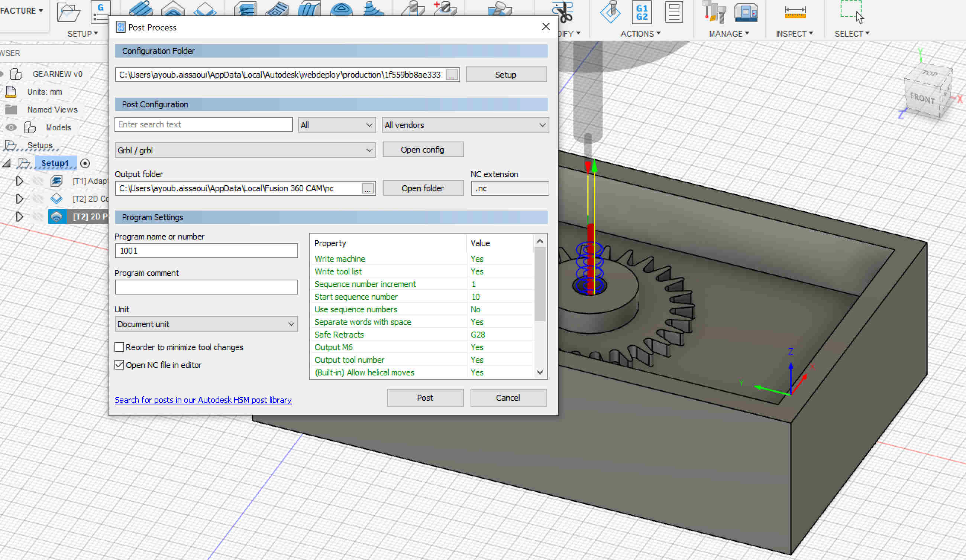Image resolution: width=966 pixels, height=560 pixels.
Task: Select the Measure ruler icon
Action: click(x=795, y=13)
